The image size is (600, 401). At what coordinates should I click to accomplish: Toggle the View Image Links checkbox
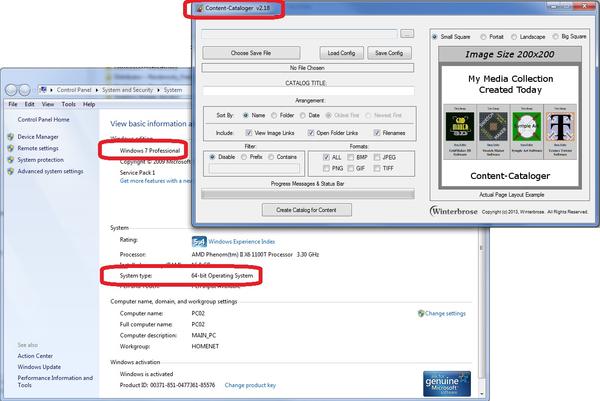click(249, 133)
